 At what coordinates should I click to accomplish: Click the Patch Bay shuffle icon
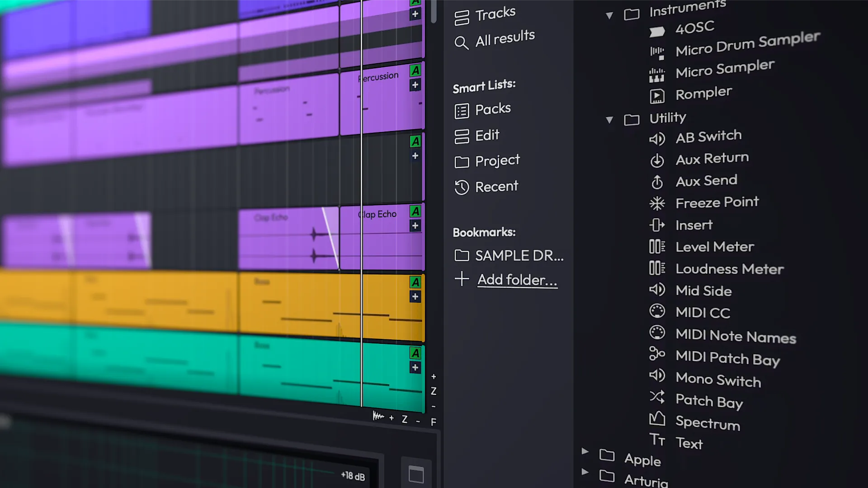point(657,397)
